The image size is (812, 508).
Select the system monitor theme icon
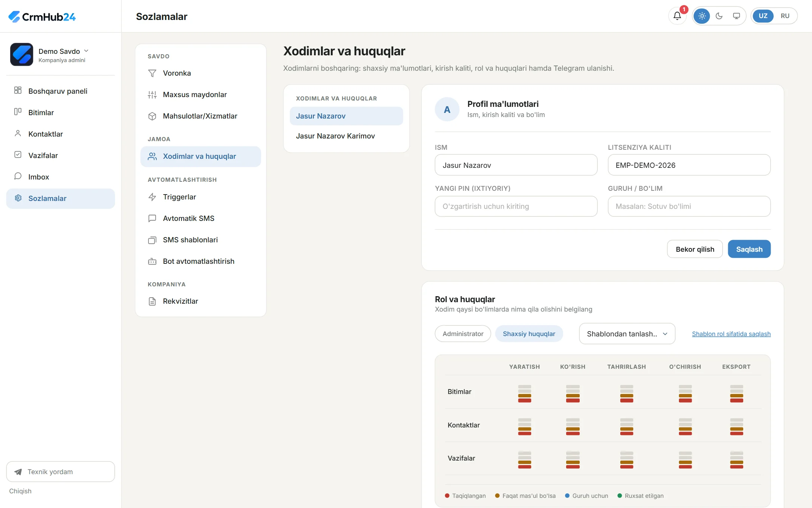(x=736, y=16)
